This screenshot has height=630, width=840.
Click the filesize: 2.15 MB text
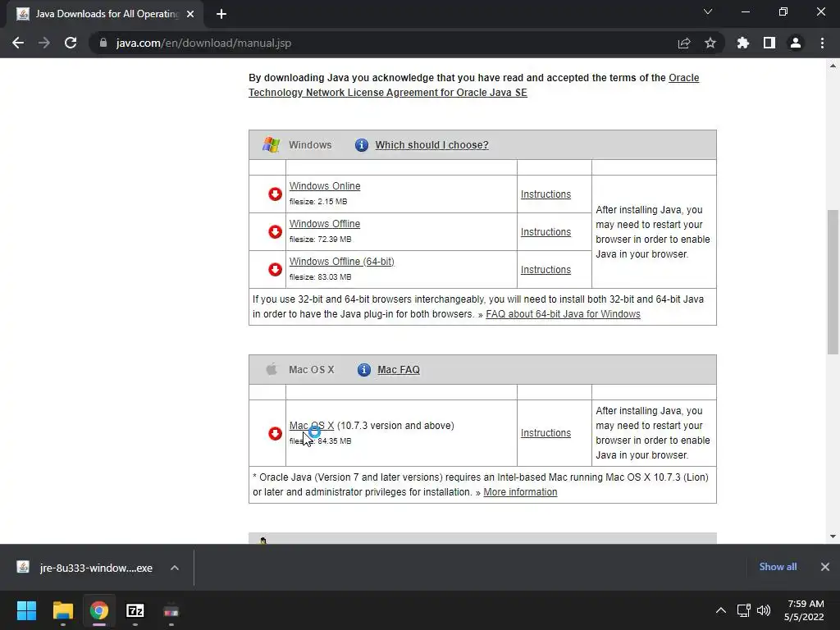[x=318, y=202]
